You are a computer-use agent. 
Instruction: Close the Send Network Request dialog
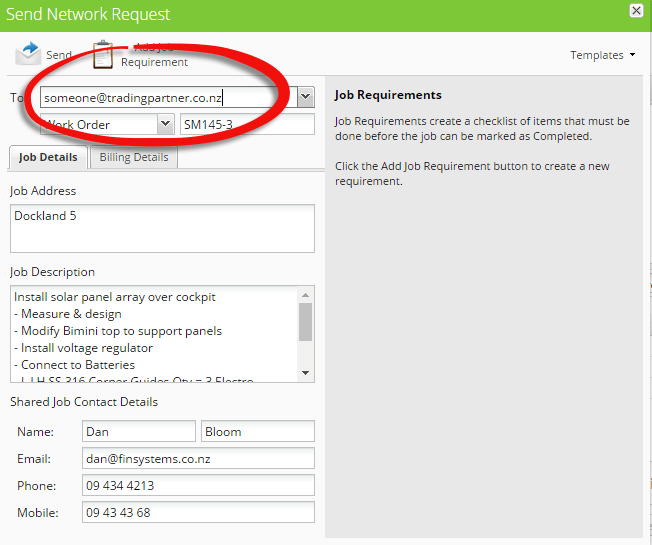click(x=636, y=11)
